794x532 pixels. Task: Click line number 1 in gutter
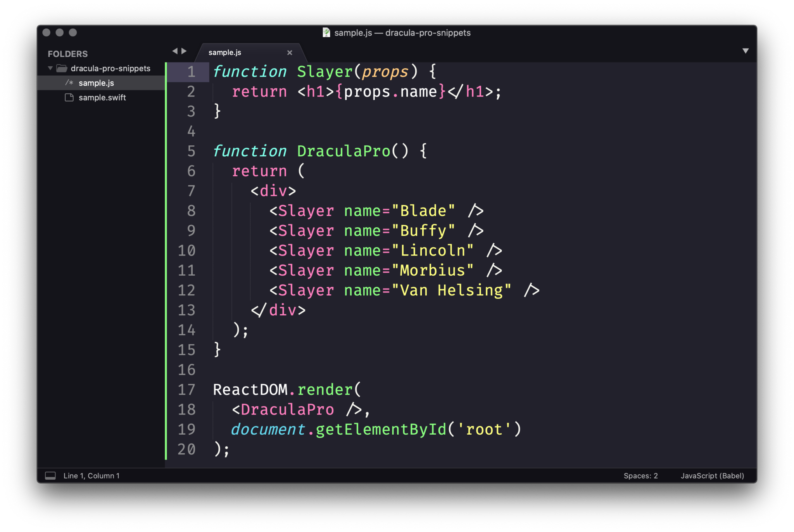[191, 72]
